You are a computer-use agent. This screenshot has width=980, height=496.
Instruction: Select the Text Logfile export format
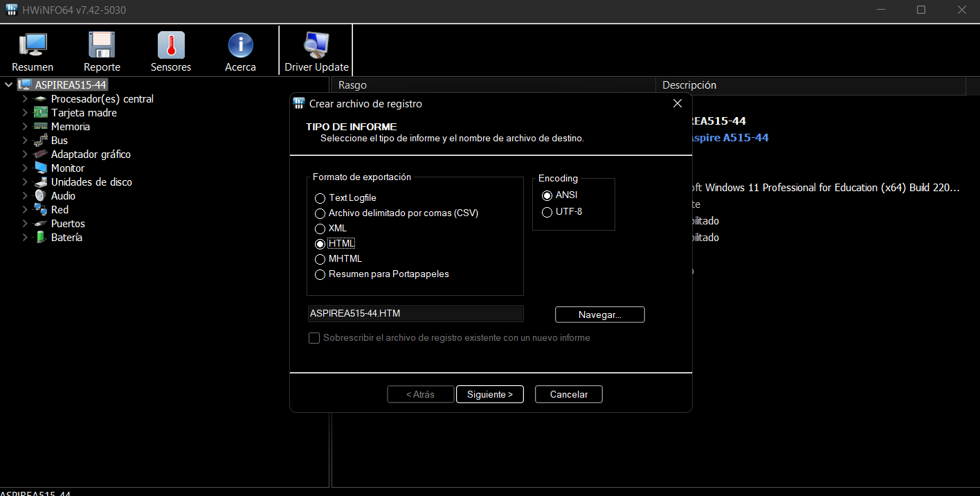click(x=320, y=199)
